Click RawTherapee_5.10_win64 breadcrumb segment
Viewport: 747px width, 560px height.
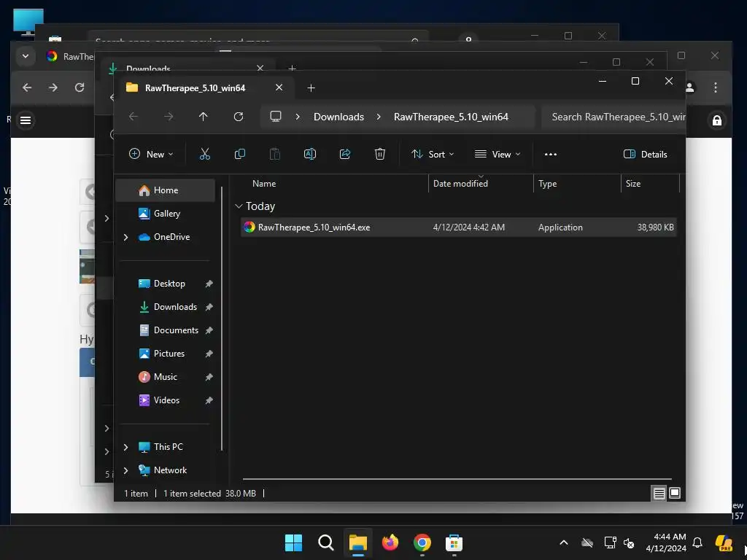(451, 117)
